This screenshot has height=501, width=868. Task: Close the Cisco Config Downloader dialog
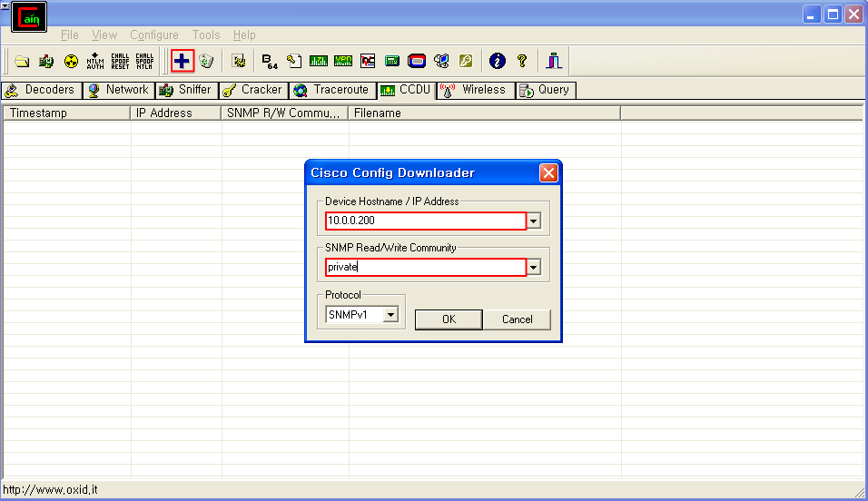[548, 173]
